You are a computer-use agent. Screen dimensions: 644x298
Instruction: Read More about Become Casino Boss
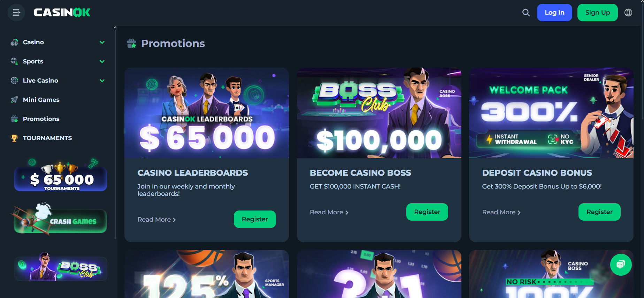pyautogui.click(x=329, y=212)
